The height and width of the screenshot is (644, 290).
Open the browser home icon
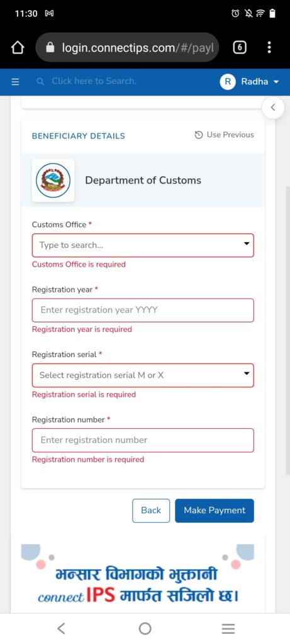(x=17, y=48)
